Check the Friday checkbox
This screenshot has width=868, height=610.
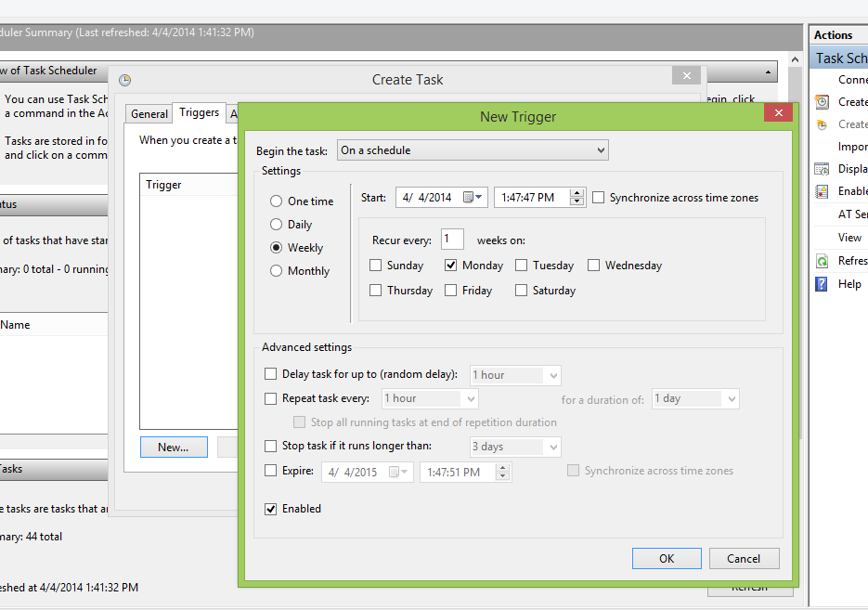(x=451, y=291)
